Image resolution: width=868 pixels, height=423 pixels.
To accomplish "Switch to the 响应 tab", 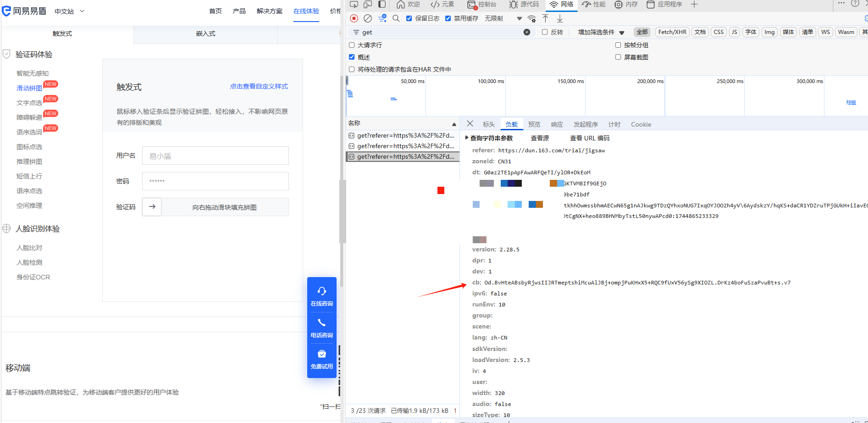I will pyautogui.click(x=557, y=124).
